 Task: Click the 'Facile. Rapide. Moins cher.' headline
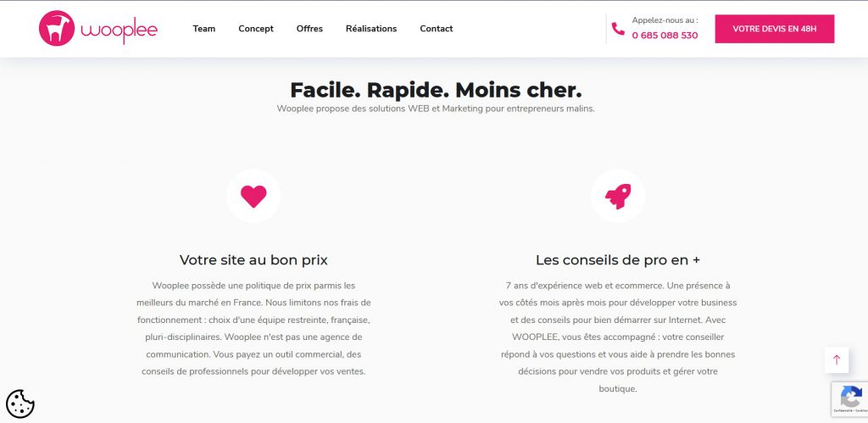click(x=436, y=90)
